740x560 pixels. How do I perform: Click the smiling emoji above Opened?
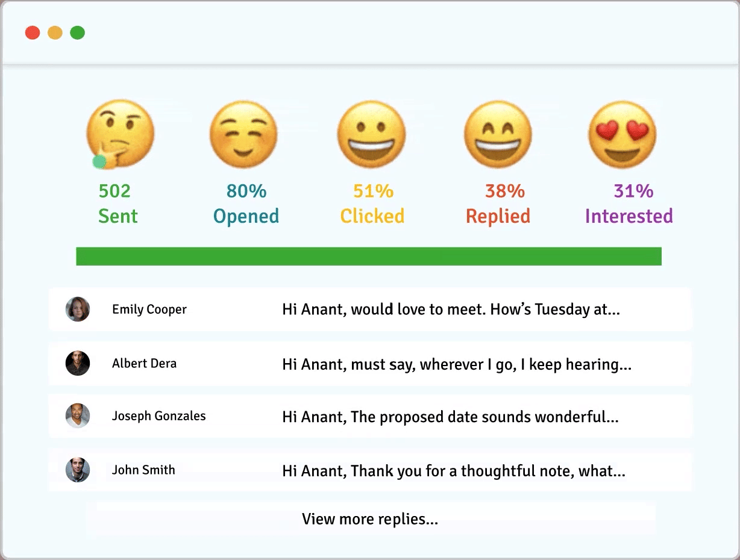coord(243,134)
